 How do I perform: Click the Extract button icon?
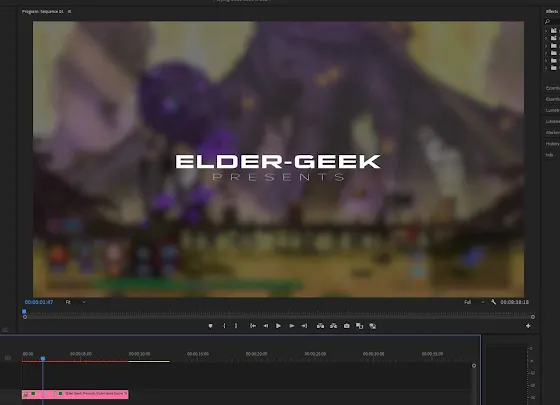tap(333, 326)
